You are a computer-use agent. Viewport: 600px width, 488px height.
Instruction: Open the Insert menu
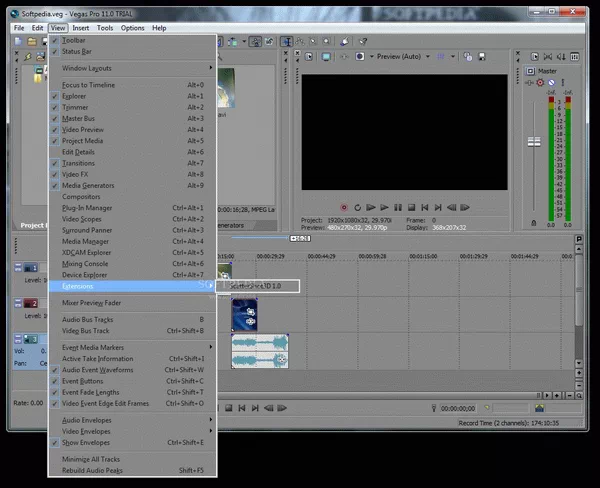[x=81, y=28]
